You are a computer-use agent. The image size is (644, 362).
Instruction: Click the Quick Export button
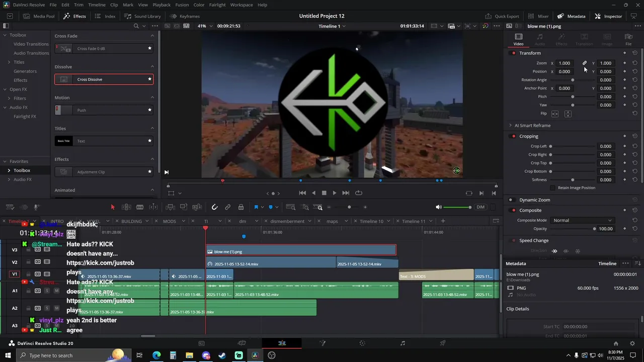(502, 16)
